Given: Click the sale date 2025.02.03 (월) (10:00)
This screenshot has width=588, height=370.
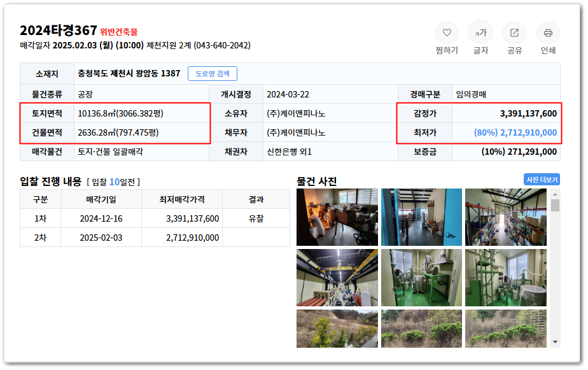Looking at the screenshot, I should tap(98, 45).
